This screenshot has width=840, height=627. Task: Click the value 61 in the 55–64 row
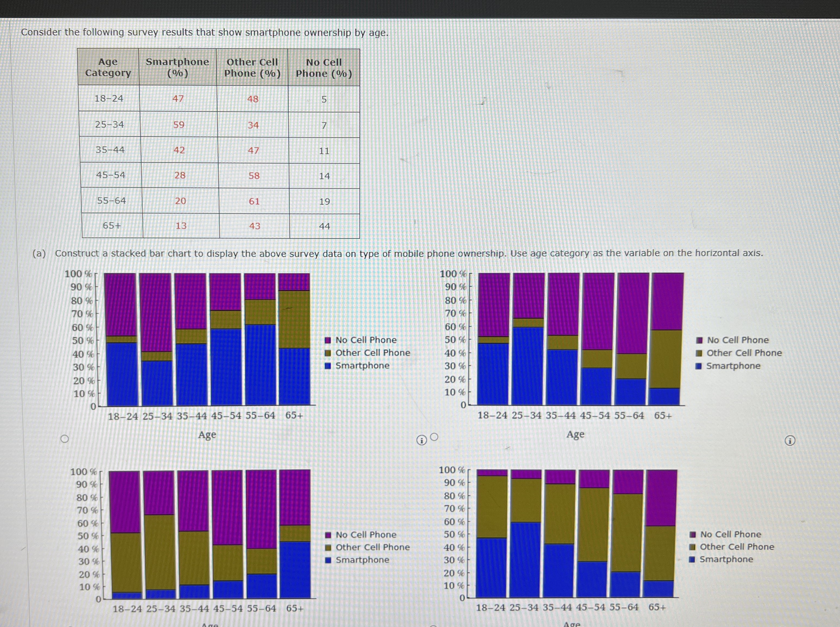click(254, 201)
